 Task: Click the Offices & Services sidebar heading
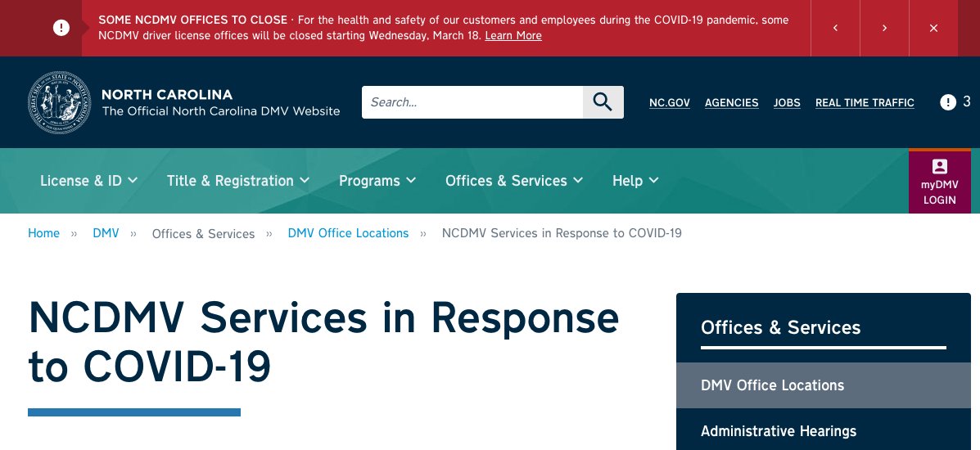(x=780, y=327)
